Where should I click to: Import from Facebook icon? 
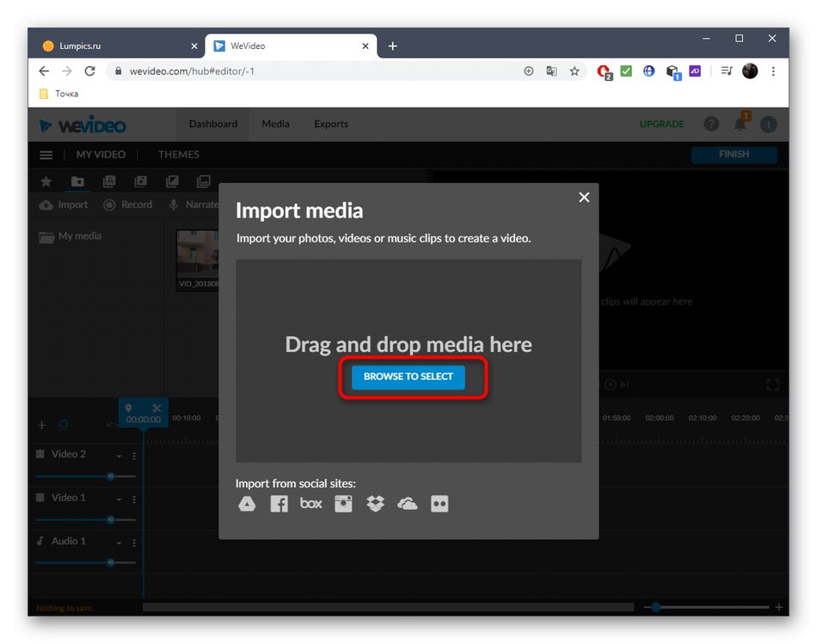279,504
